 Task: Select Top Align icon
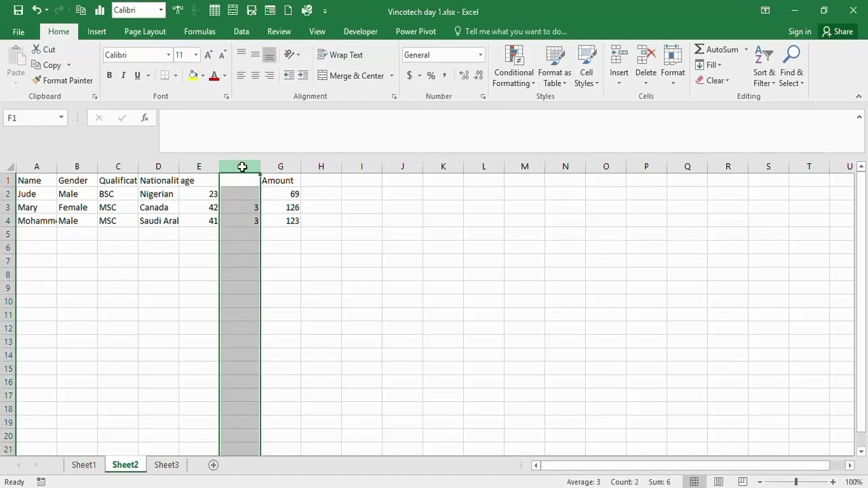241,55
